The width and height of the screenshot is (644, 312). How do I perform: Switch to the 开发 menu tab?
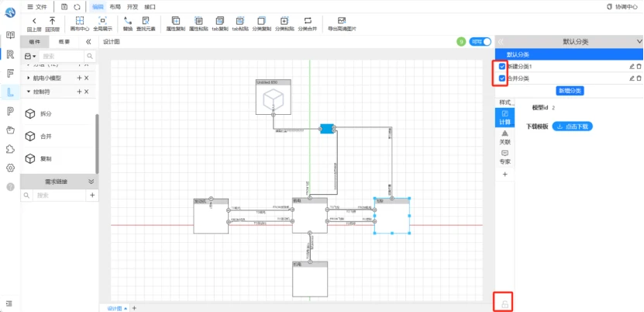coord(133,6)
